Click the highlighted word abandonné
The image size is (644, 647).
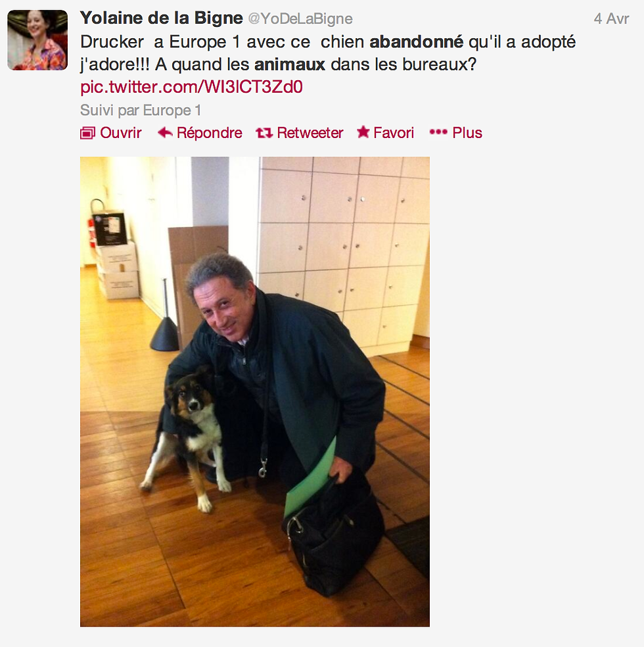[x=417, y=42]
